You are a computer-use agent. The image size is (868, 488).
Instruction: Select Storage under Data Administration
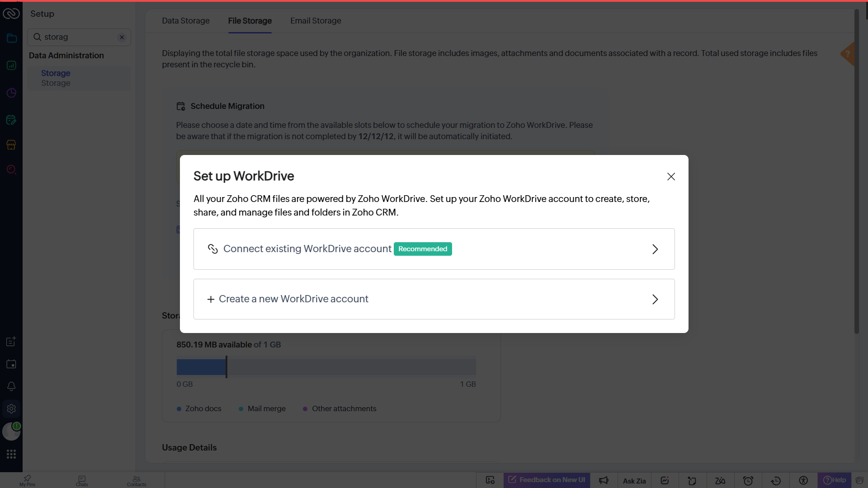56,73
